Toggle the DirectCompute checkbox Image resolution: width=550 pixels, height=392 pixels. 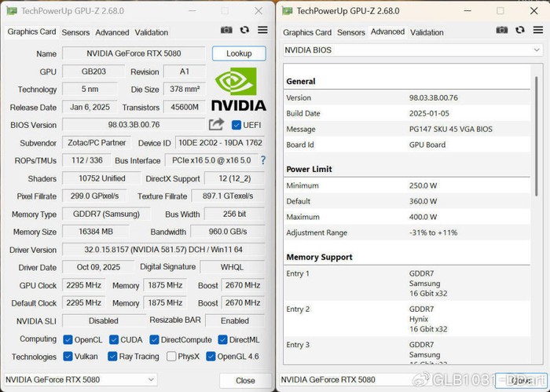(x=154, y=339)
